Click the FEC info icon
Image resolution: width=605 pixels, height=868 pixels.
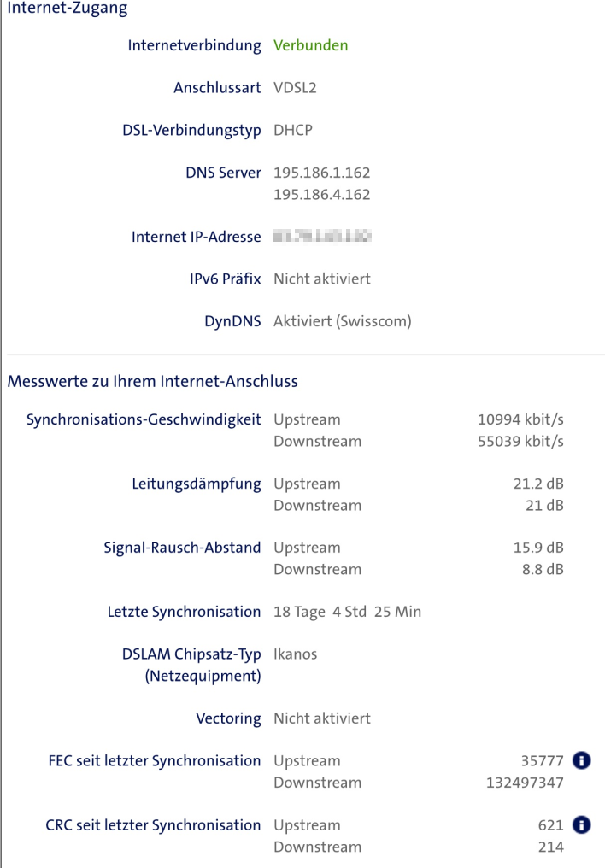[x=581, y=760]
